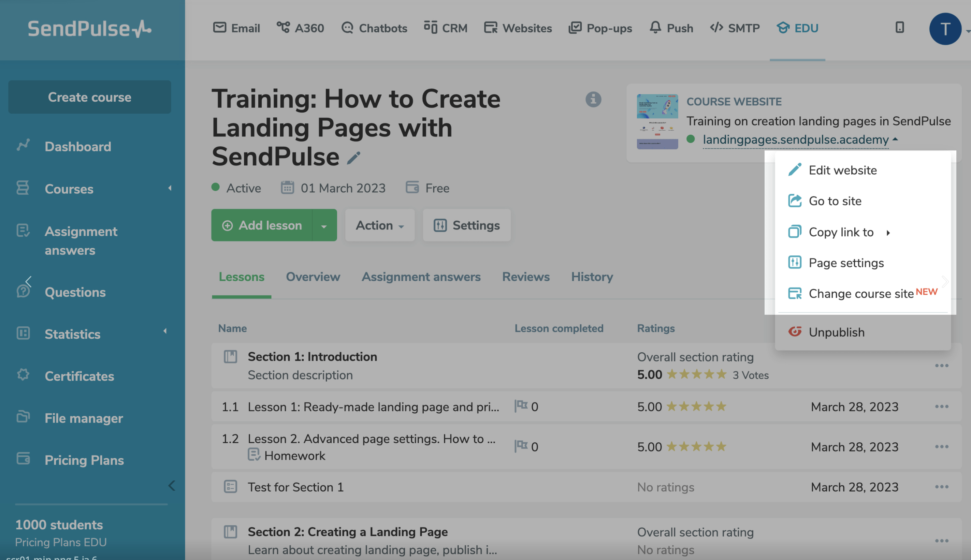
Task: Click the Dashboard chart icon
Action: (x=23, y=145)
